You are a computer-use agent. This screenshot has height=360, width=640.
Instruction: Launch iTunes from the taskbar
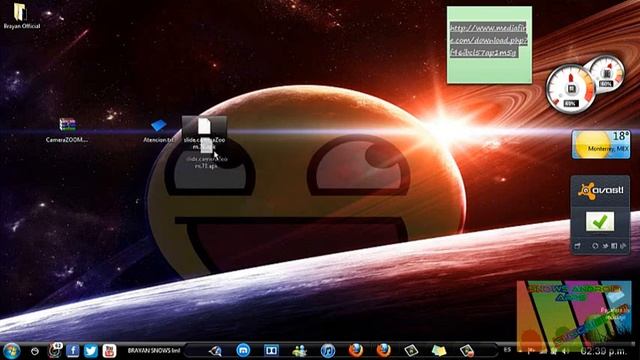point(328,351)
